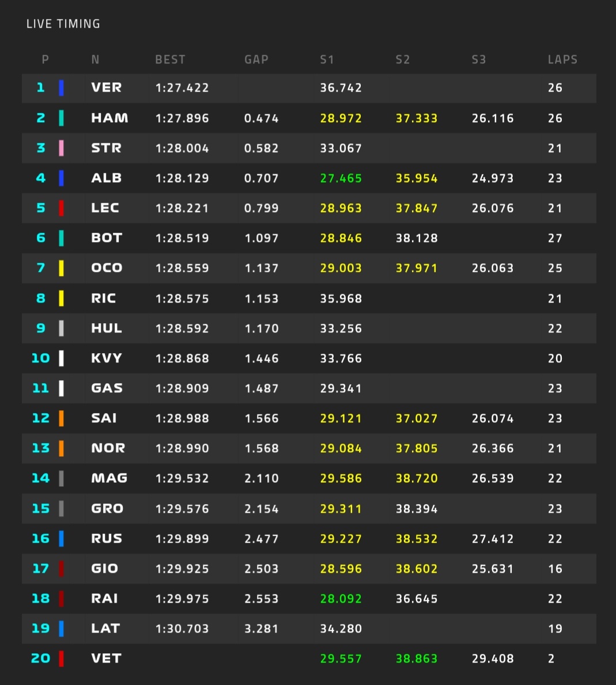Click position number 10 for KVY
616x685 pixels.
click(x=41, y=358)
